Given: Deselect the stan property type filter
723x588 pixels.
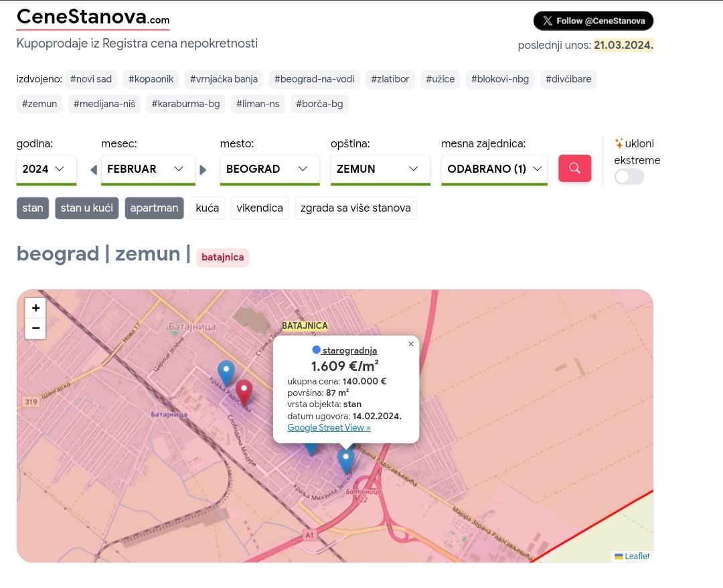Looking at the screenshot, I should pyautogui.click(x=33, y=208).
